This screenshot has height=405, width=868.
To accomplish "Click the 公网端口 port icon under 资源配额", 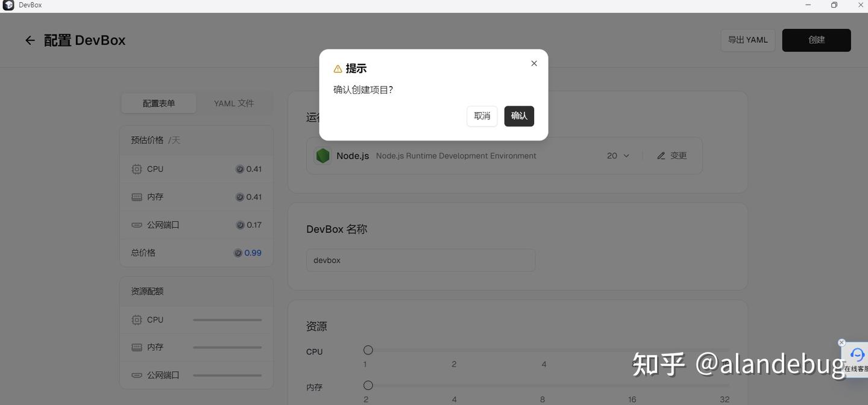I will [136, 375].
